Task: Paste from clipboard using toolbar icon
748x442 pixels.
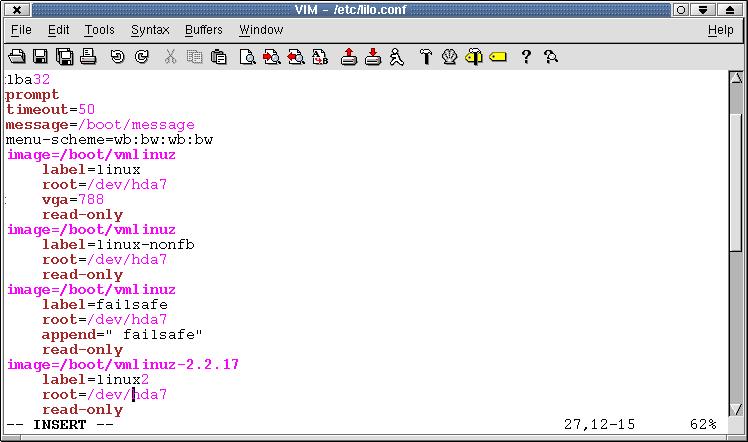Action: tap(219, 56)
